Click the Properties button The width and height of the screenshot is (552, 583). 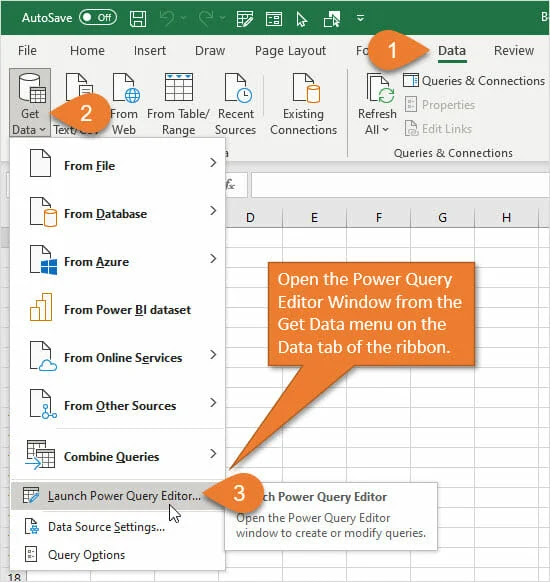[x=439, y=105]
